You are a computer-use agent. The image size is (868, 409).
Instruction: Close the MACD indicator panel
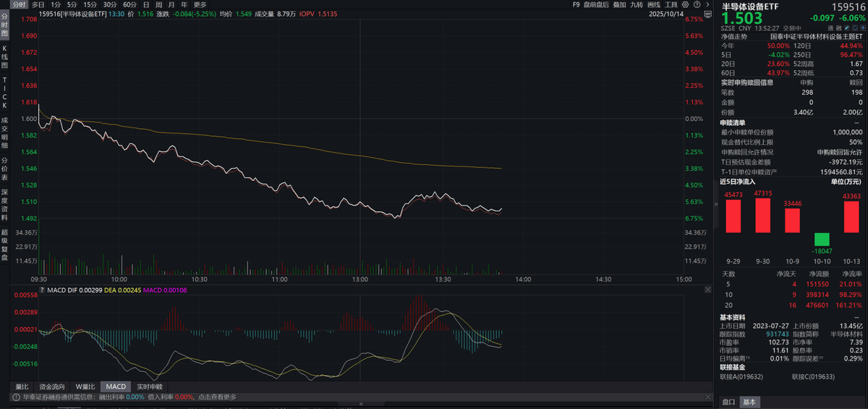(x=707, y=289)
